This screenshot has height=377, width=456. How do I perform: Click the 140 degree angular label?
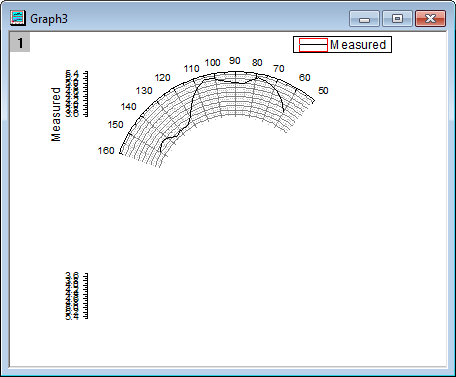(x=128, y=107)
